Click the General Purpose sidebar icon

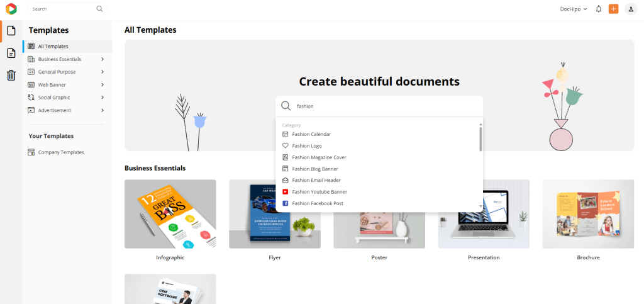tap(31, 72)
